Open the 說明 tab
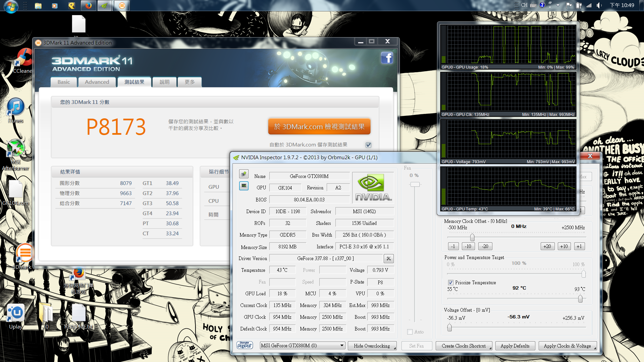The width and height of the screenshot is (644, 362). (164, 82)
